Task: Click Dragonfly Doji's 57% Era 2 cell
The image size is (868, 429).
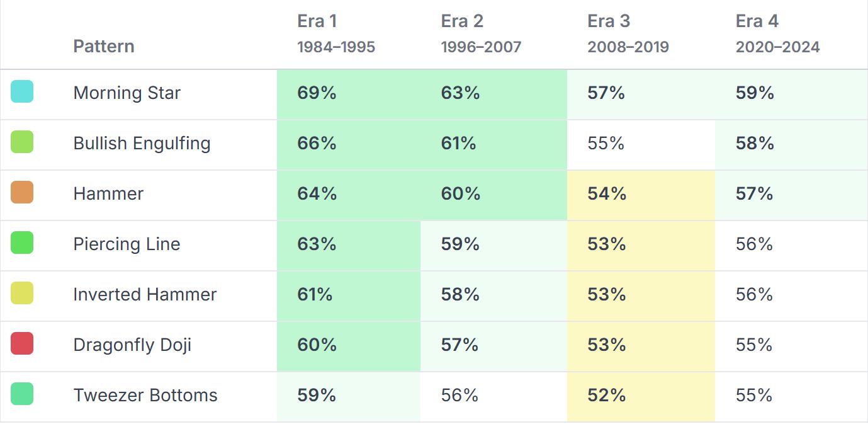Action: [459, 345]
